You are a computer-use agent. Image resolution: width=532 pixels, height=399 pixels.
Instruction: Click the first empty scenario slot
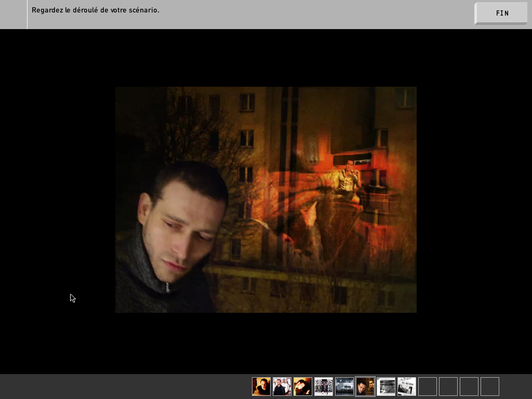coord(428,387)
